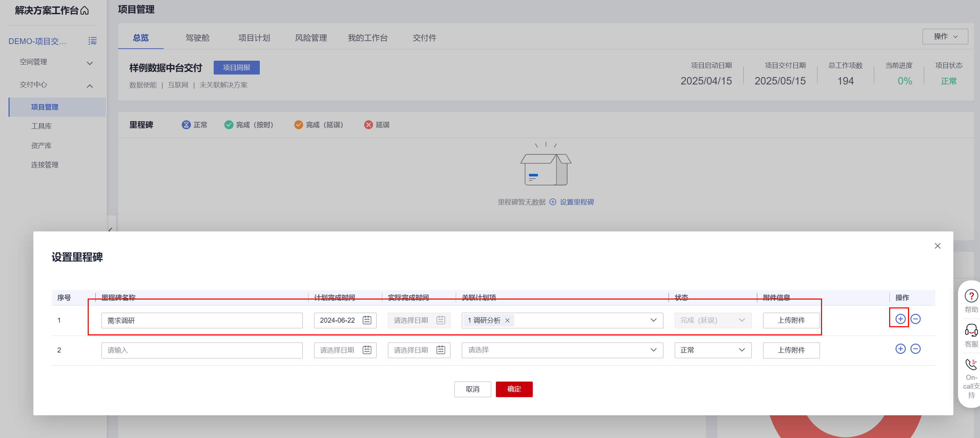Switch to the 交付件 tab
Image resolution: width=980 pixels, height=438 pixels.
(425, 38)
